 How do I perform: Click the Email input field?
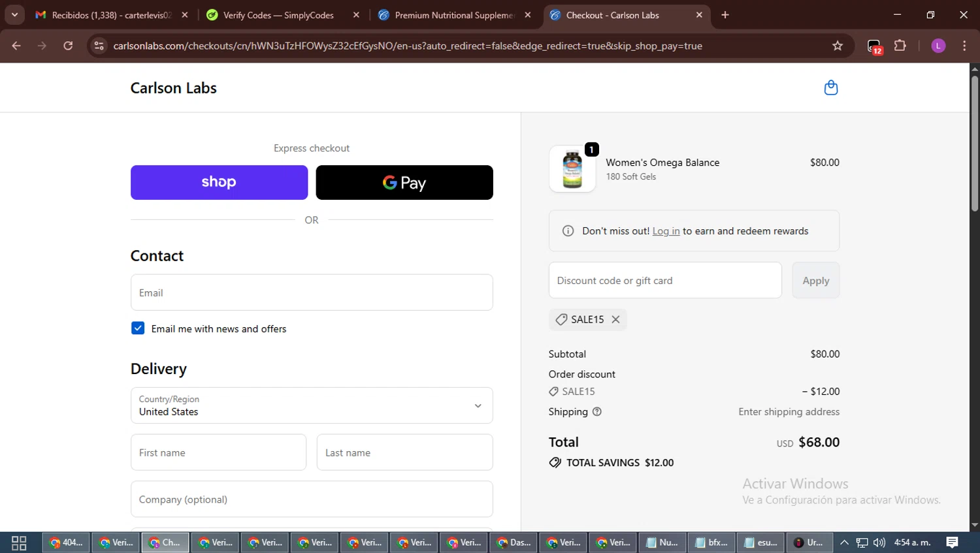tap(312, 292)
